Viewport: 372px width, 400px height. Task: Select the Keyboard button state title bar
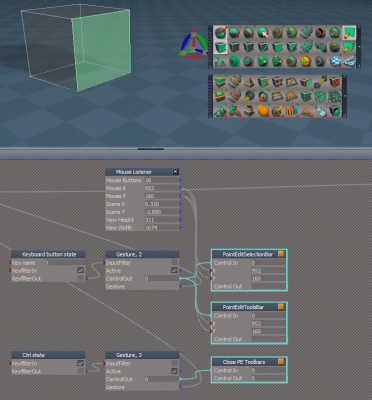pos(49,254)
